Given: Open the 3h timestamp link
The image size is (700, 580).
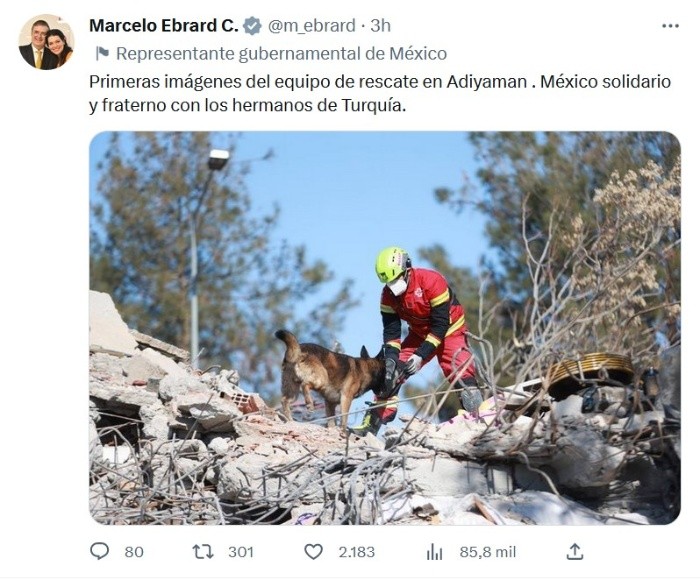Looking at the screenshot, I should coord(380,26).
